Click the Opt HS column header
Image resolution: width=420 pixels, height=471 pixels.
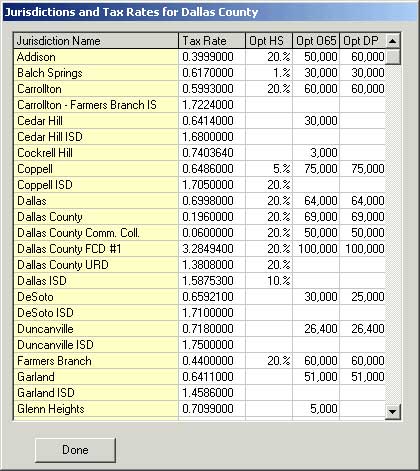[269, 41]
